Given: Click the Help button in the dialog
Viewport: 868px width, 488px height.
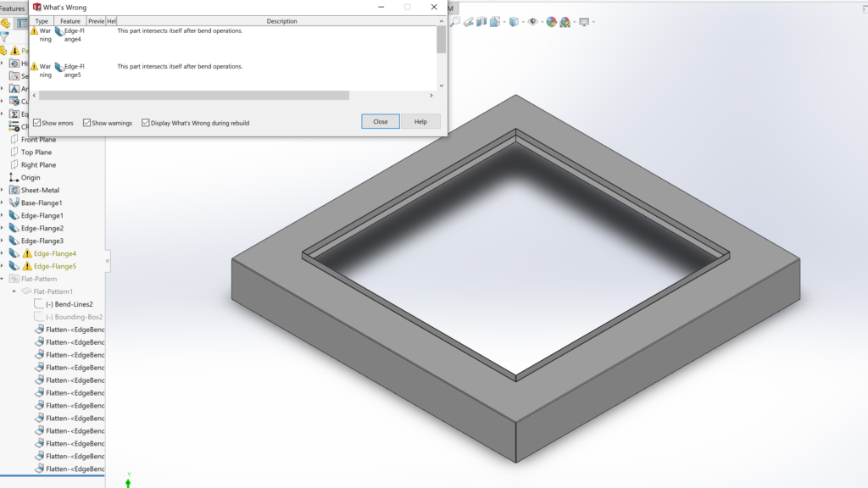Looking at the screenshot, I should click(420, 121).
